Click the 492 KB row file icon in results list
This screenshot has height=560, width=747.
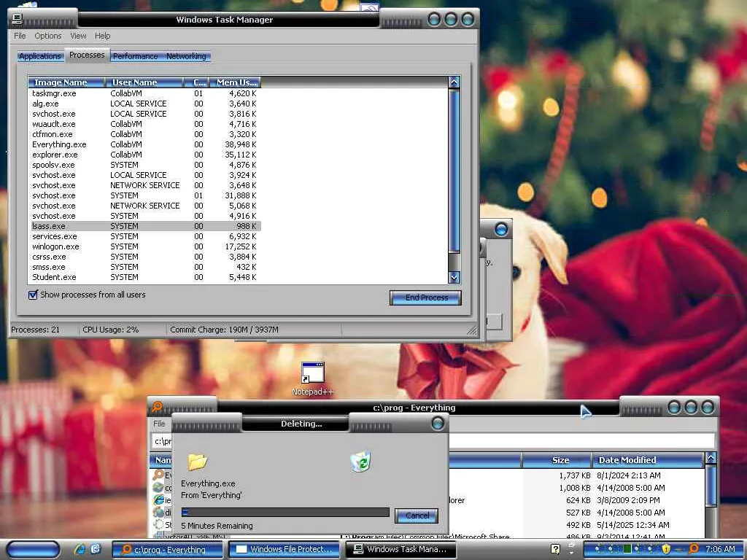click(158, 524)
